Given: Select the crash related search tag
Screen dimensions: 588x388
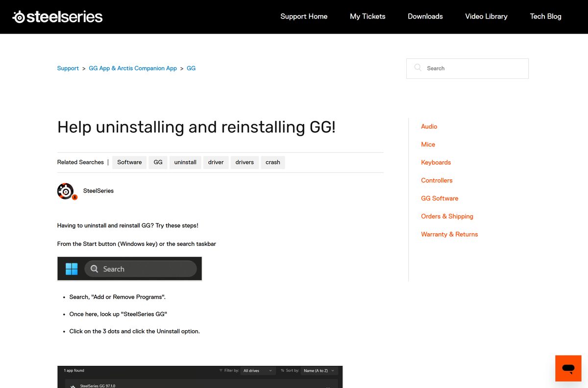Looking at the screenshot, I should [x=273, y=162].
